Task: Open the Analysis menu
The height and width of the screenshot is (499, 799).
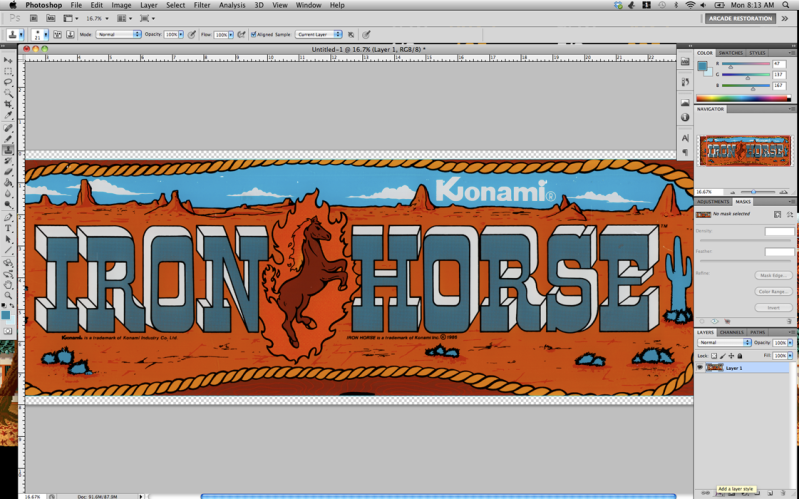Action: [232, 5]
